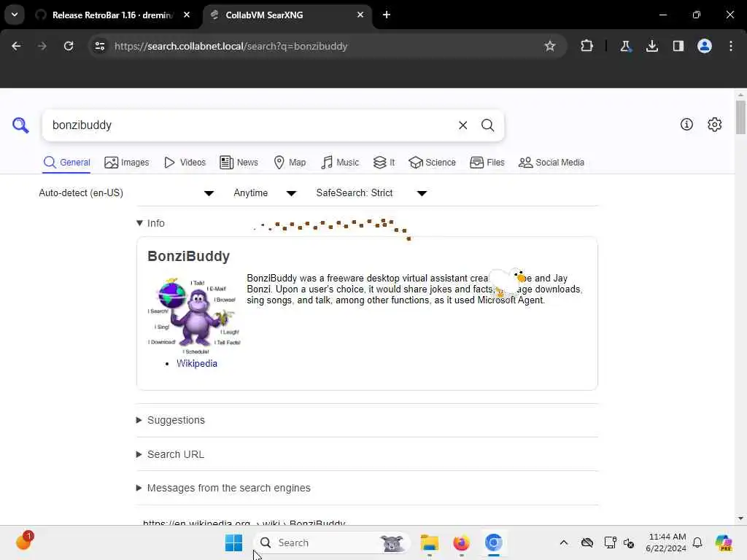Click the page address bar URL
This screenshot has height=560, width=747.
231,46
